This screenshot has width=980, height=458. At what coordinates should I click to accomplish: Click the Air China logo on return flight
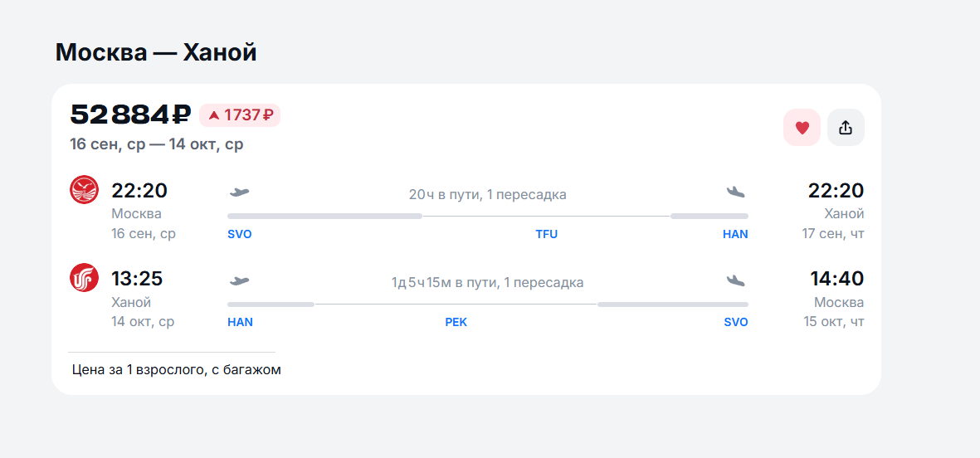pyautogui.click(x=84, y=278)
